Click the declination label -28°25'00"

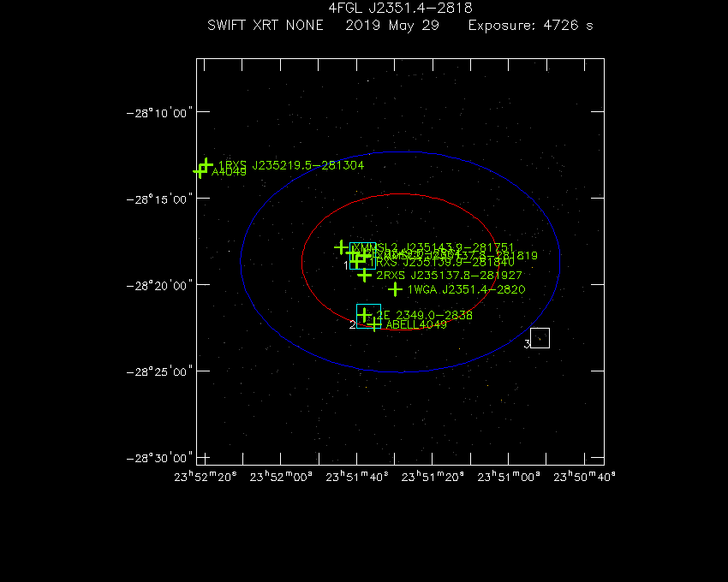coord(159,371)
